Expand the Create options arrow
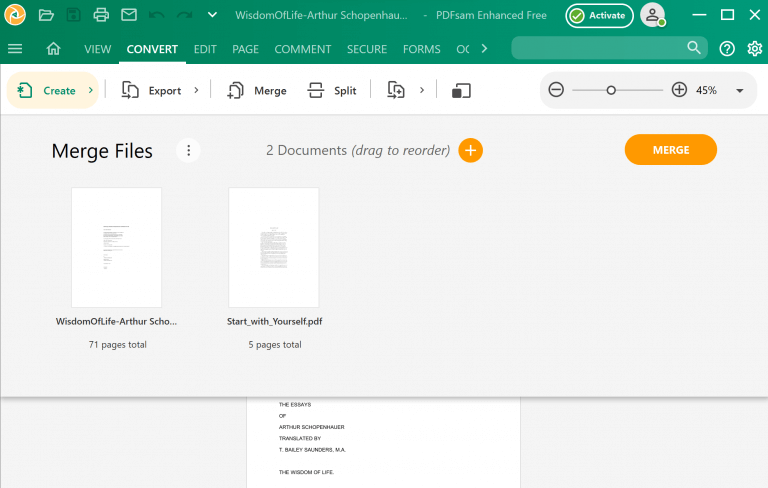 click(x=91, y=90)
